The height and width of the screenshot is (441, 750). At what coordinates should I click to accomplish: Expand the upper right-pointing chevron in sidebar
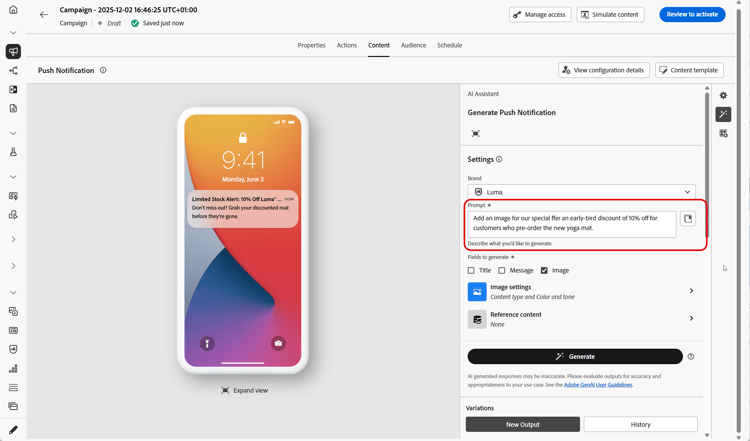coord(13,239)
